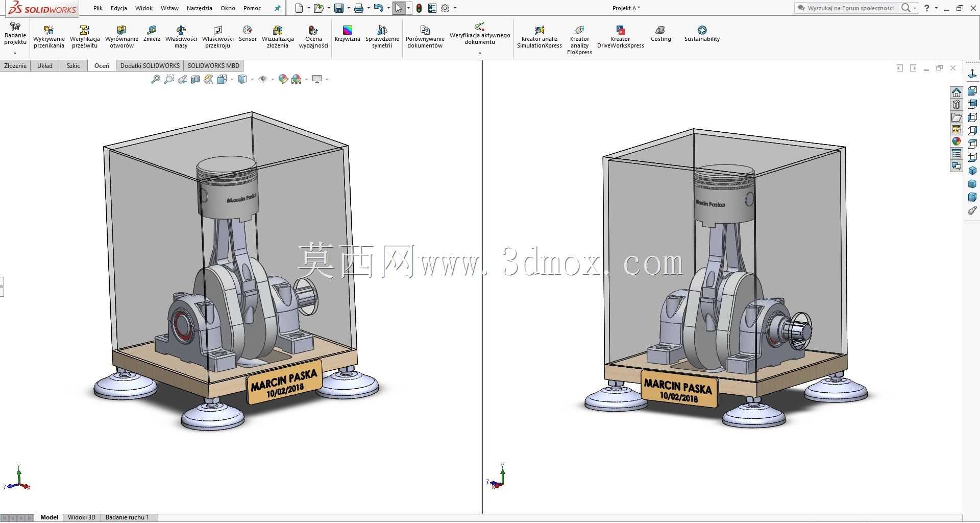Open Właściwości masy mass properties
The width and height of the screenshot is (980, 523).
click(181, 37)
